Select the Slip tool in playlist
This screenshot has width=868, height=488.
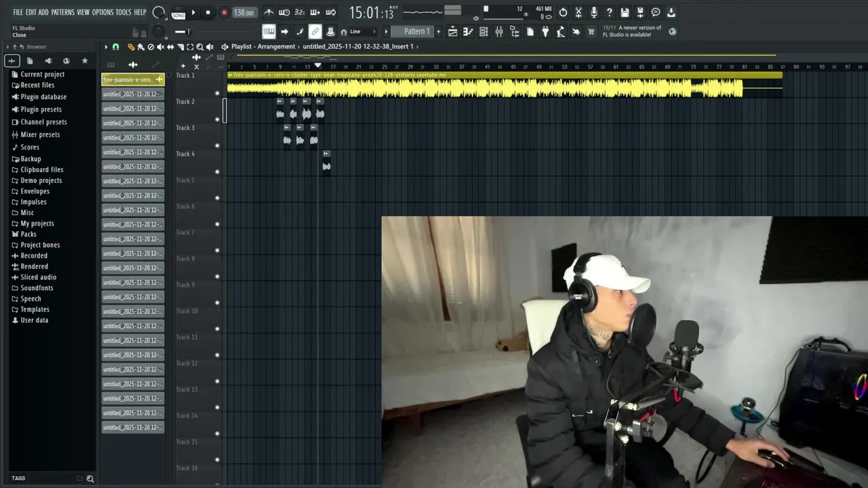(x=170, y=47)
